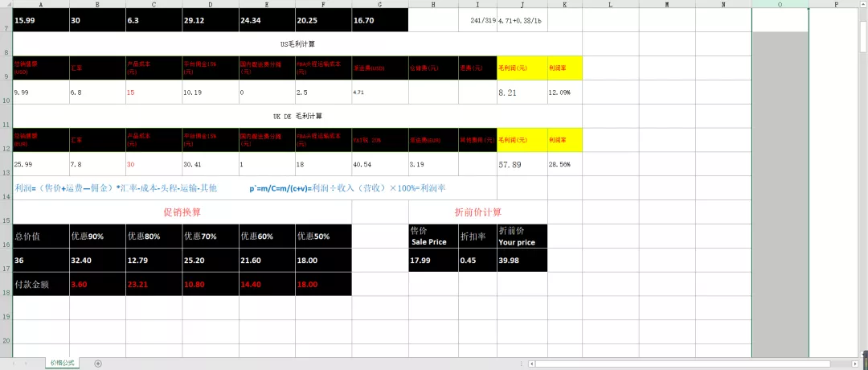
Task: Select row 10 header
Action: click(6, 92)
